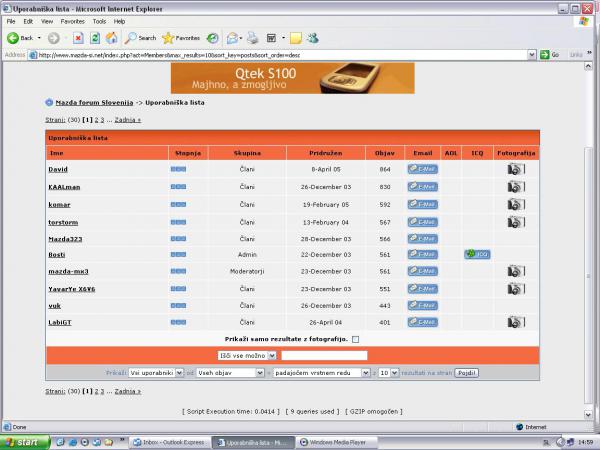
Task: Open member profile link 'Mazda323'
Action: tap(65, 239)
